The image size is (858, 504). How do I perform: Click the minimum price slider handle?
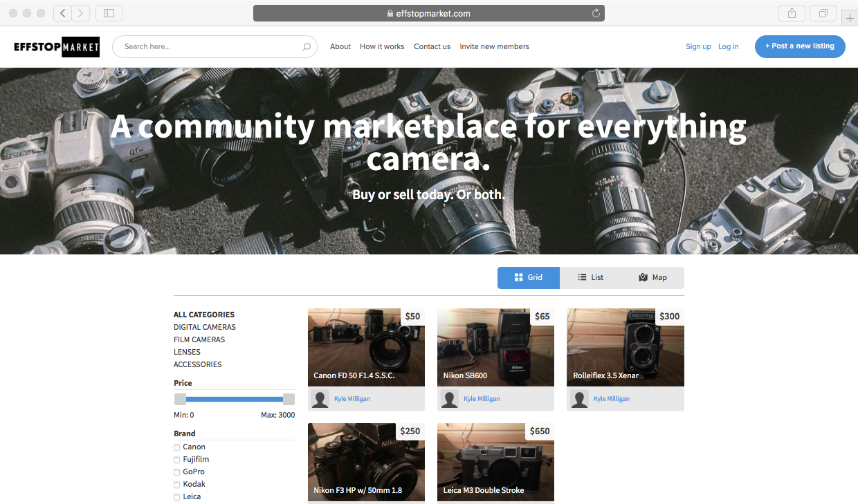click(x=180, y=399)
